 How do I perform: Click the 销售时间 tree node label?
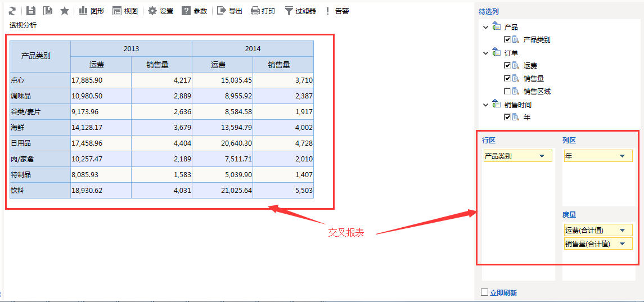coord(518,105)
